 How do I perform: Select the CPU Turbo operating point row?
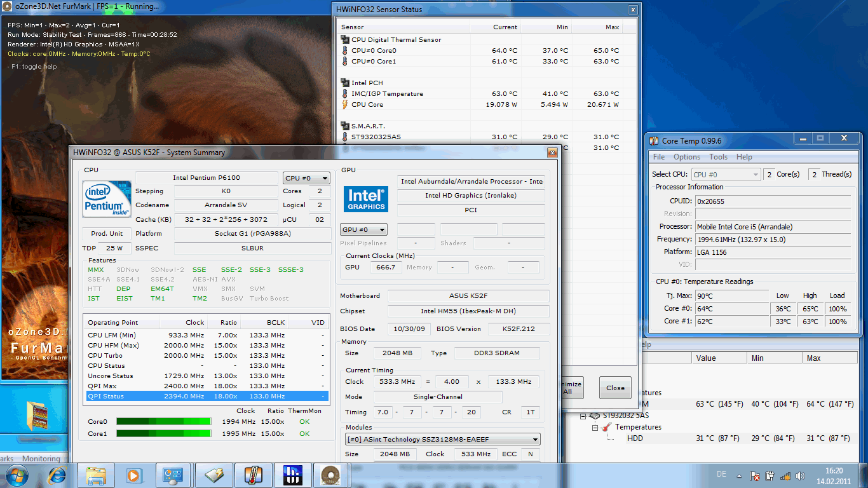coord(207,355)
